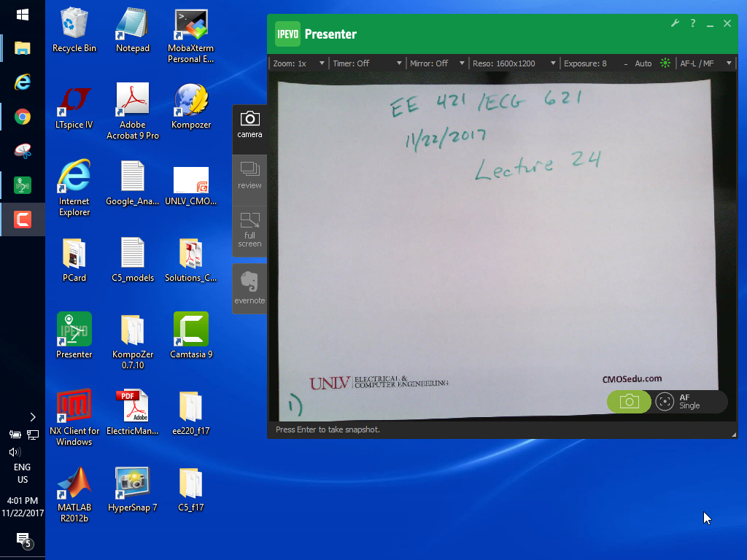Open the volume speaker tray icon

pyautogui.click(x=15, y=452)
